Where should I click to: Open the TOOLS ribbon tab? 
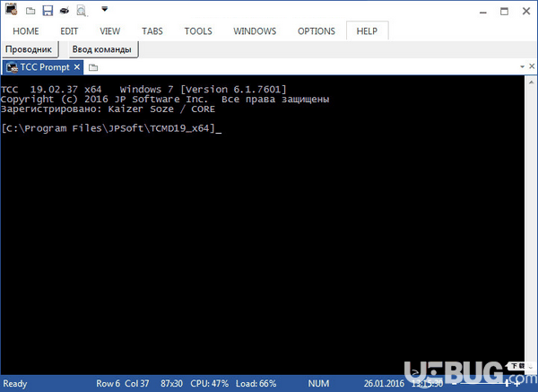pos(198,31)
